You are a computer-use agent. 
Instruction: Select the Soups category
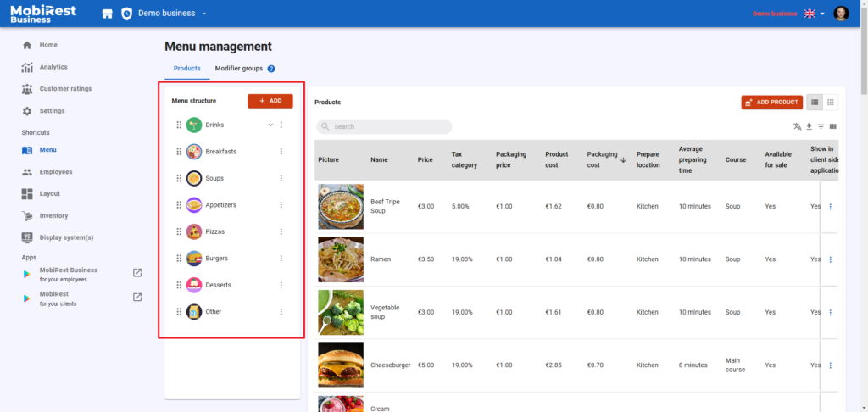[214, 178]
